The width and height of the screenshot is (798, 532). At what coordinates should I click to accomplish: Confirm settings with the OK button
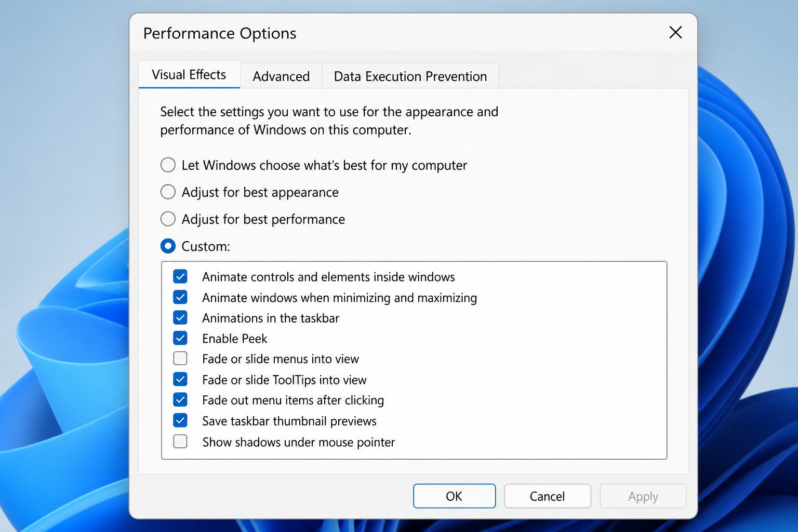[454, 496]
